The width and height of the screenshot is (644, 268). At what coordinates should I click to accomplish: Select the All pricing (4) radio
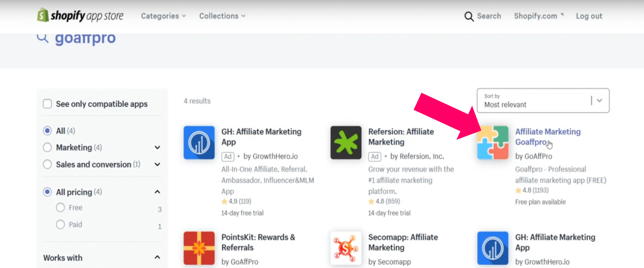(x=47, y=192)
